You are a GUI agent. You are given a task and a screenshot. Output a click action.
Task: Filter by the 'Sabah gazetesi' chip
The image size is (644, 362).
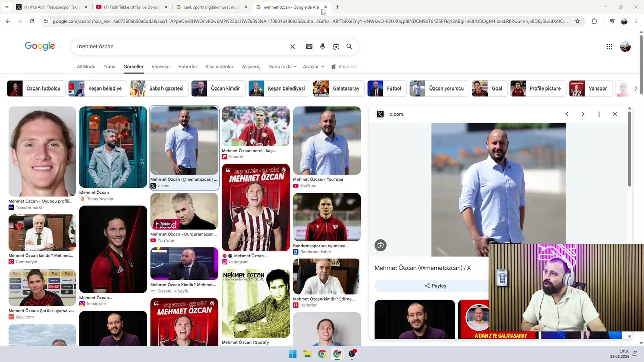click(159, 88)
